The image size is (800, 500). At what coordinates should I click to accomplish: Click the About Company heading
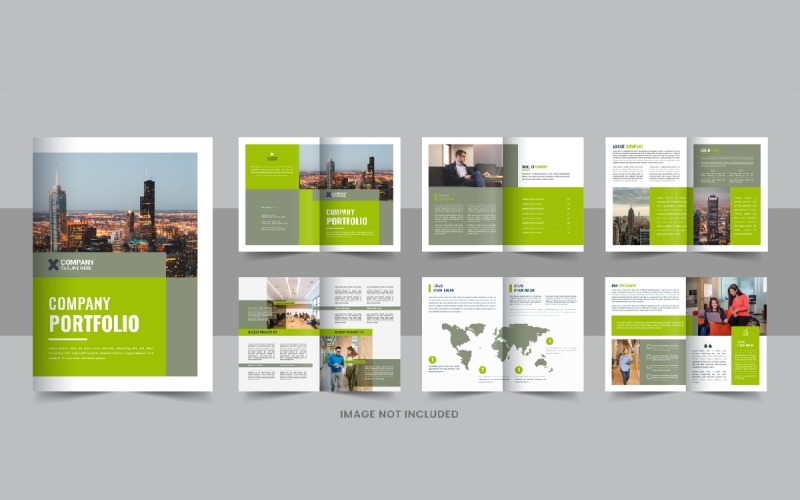[628, 146]
